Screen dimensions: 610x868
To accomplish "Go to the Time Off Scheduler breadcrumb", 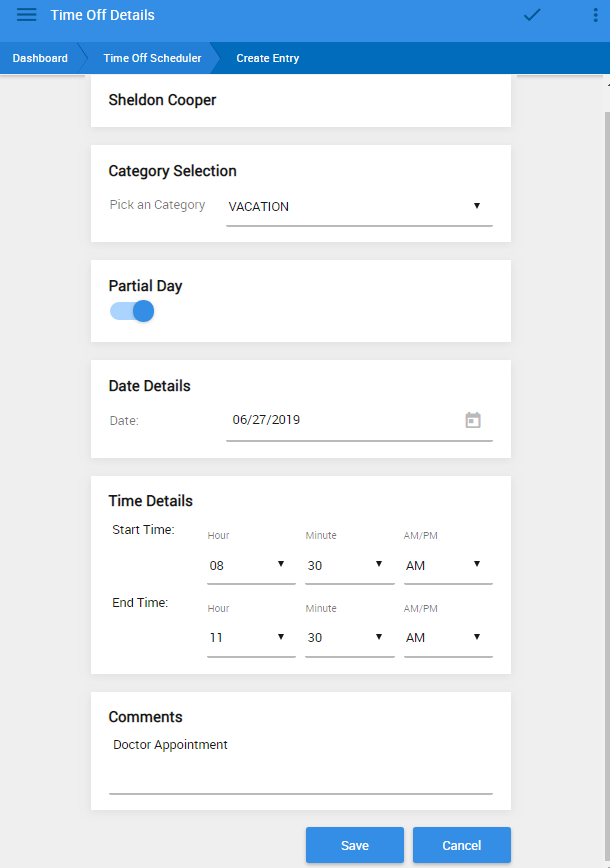I will (x=152, y=58).
